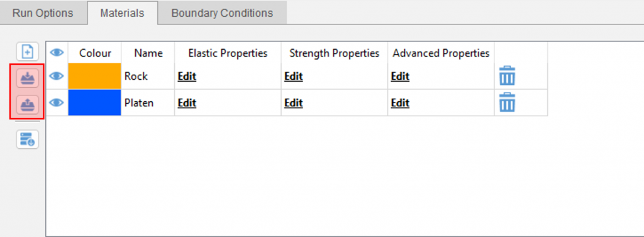Toggle visibility of the Rock material
This screenshot has height=237, width=644.
pyautogui.click(x=57, y=76)
